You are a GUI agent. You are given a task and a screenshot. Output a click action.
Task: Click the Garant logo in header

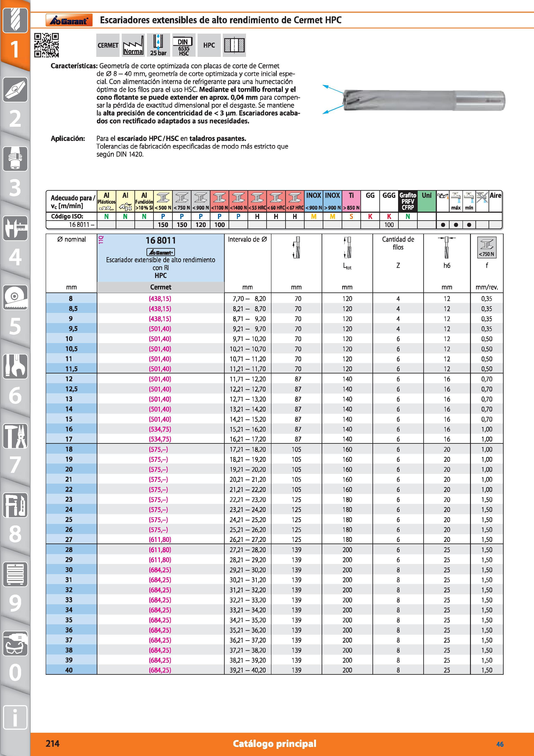click(x=69, y=20)
